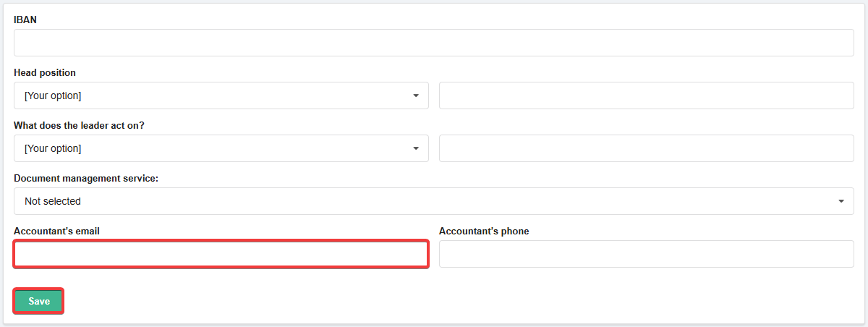Focus the IBAN text field
Viewport: 868px width, 327px height.
tap(433, 43)
